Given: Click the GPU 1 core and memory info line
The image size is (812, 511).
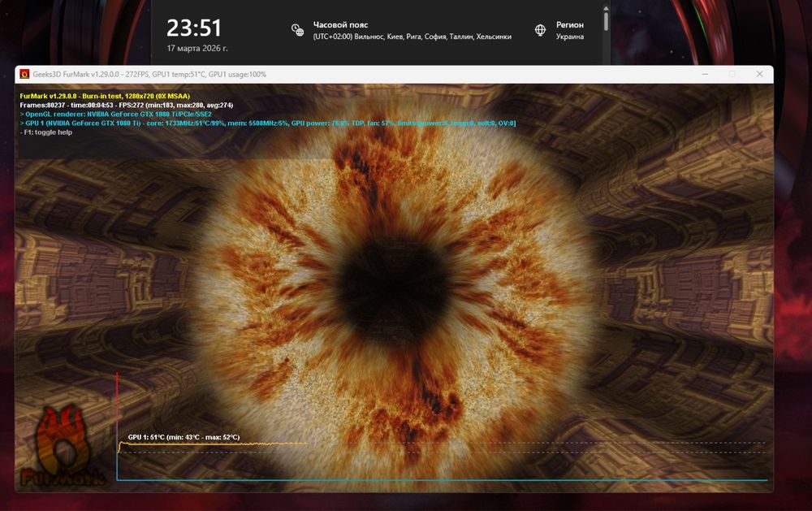Looking at the screenshot, I should [x=268, y=123].
